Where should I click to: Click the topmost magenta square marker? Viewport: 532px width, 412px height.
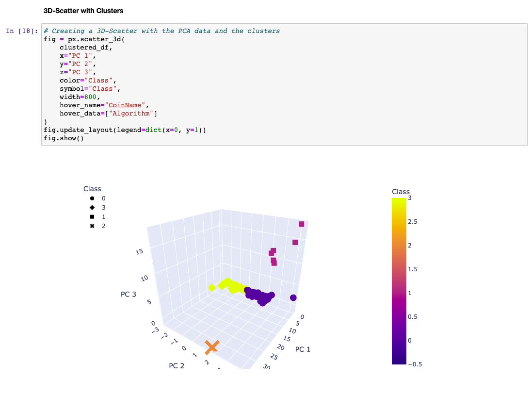point(301,224)
